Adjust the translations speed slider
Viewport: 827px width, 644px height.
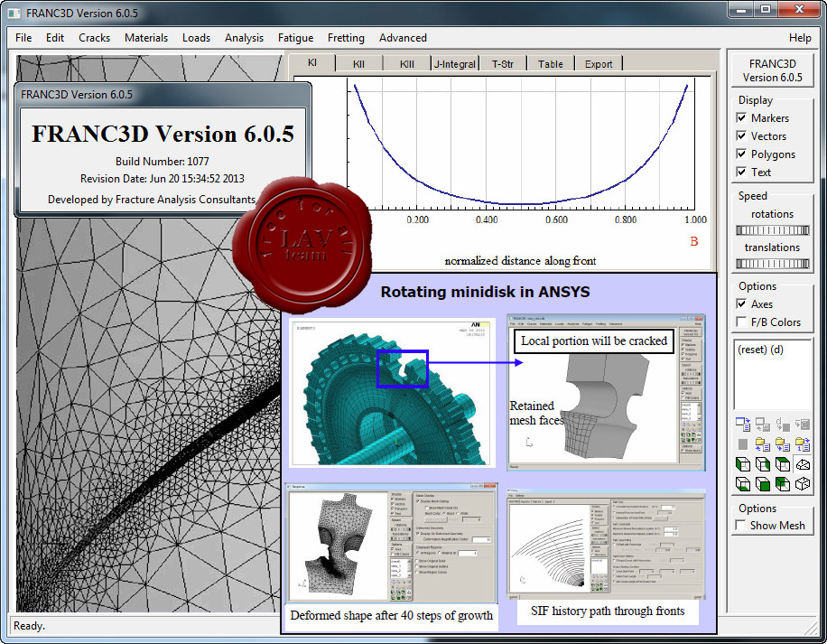coord(772,263)
